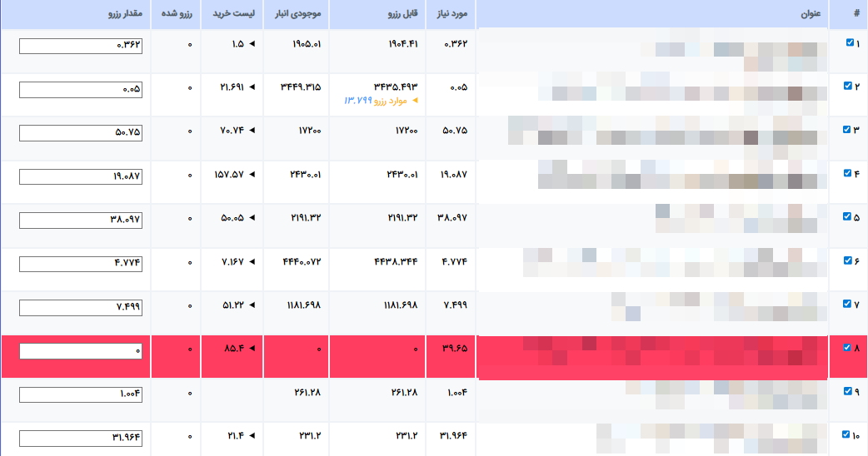Screen dimensions: 868x456
Task: Uncheck the checkbox for row 1
Action: coord(849,42)
